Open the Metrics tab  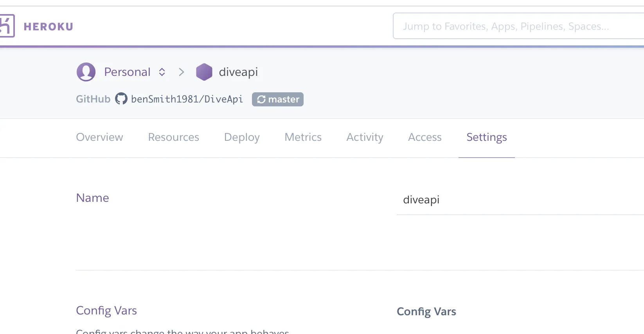coord(303,137)
